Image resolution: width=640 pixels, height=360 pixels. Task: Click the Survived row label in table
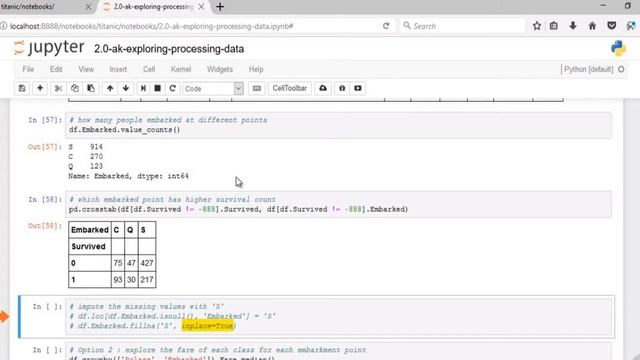pyautogui.click(x=90, y=247)
